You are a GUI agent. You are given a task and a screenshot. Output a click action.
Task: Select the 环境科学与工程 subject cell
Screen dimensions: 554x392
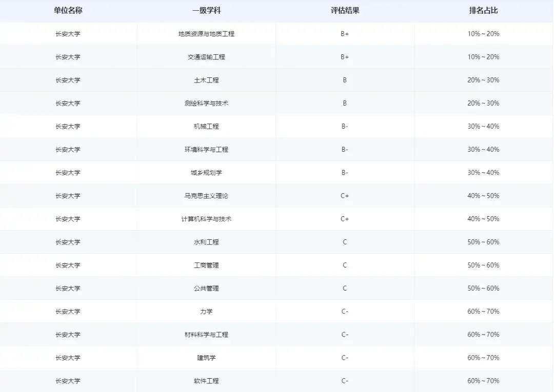click(206, 150)
